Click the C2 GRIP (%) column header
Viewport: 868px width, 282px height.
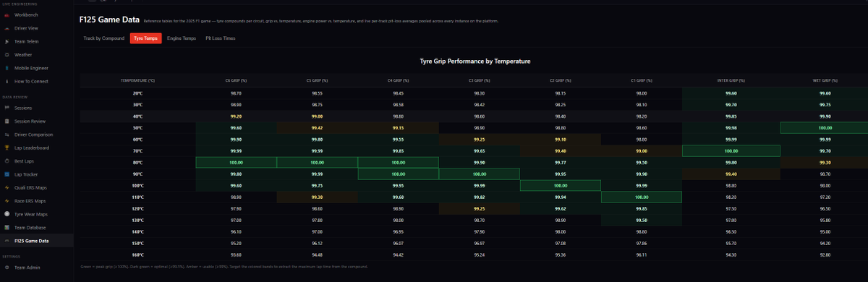click(561, 80)
